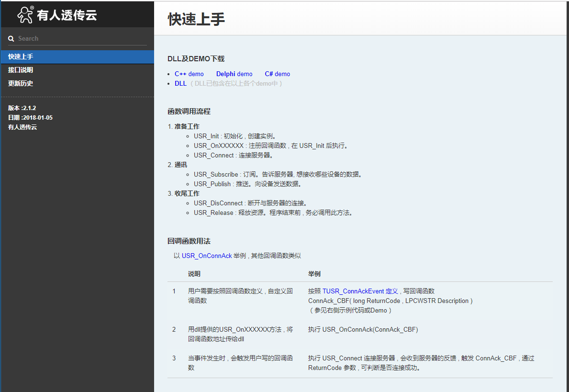Image resolution: width=569 pixels, height=392 pixels.
Task: Open the Delphi demo link
Action: 234,74
